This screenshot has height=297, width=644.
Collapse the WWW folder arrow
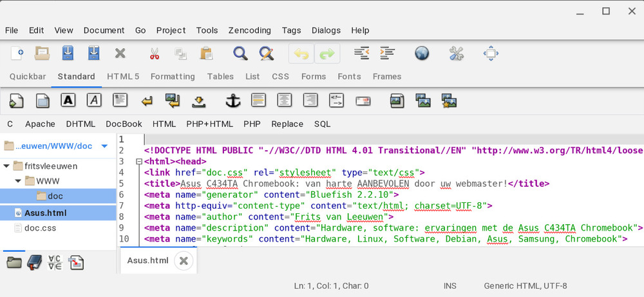pos(18,181)
